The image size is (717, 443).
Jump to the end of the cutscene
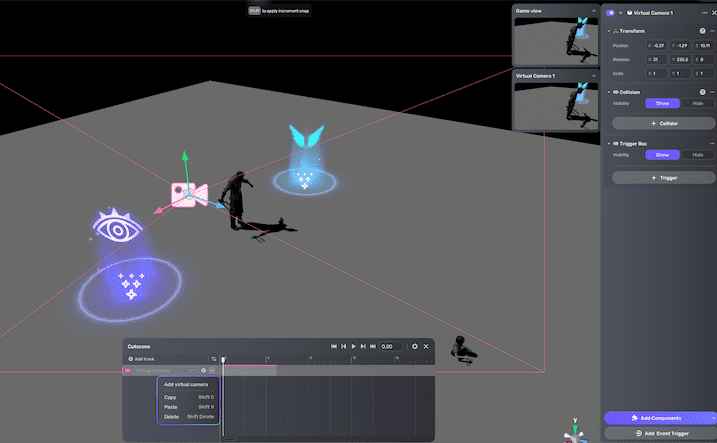coord(373,346)
